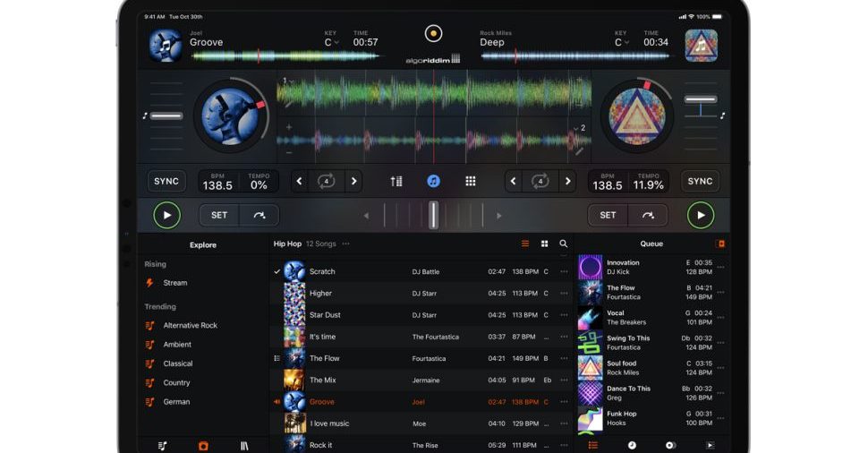
Task: Edit left deck waveform pencil icon
Action: pyautogui.click(x=288, y=104)
